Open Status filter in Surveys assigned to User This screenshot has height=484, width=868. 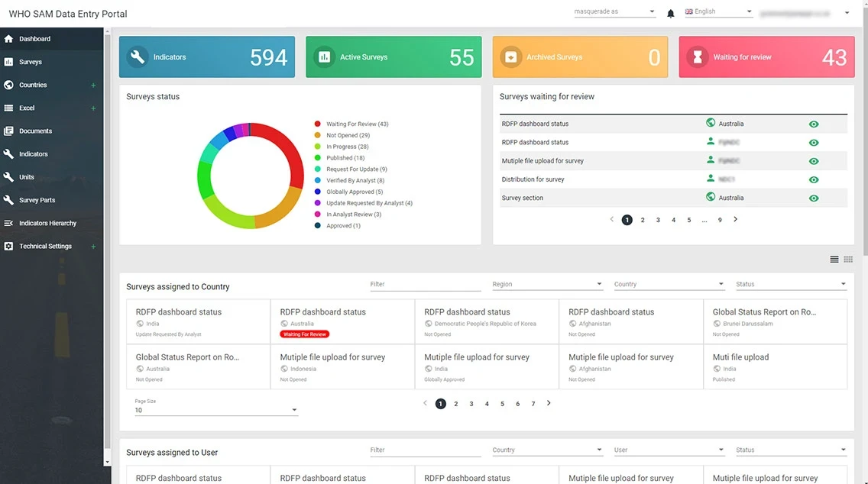(x=791, y=450)
